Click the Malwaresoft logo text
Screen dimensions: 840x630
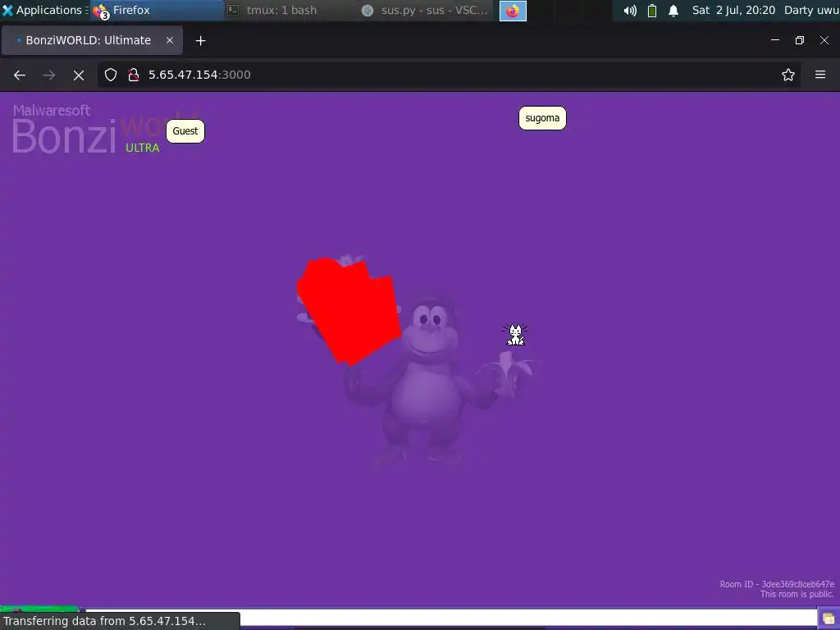tap(52, 111)
